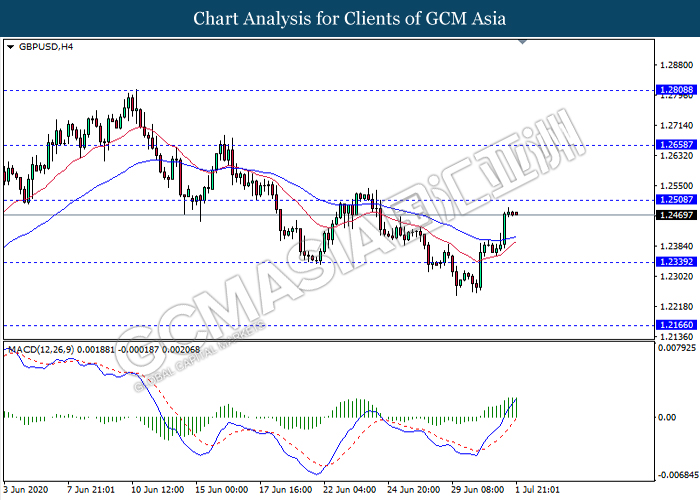Select the 1.28088 resistance price label
This screenshot has width=700, height=500.
click(x=677, y=90)
